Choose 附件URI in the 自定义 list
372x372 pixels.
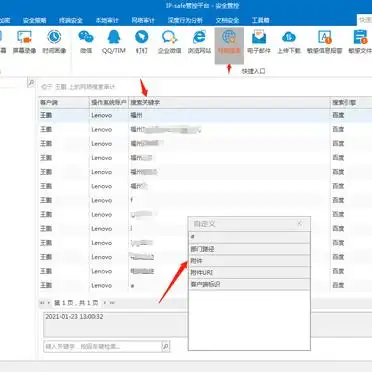249,273
